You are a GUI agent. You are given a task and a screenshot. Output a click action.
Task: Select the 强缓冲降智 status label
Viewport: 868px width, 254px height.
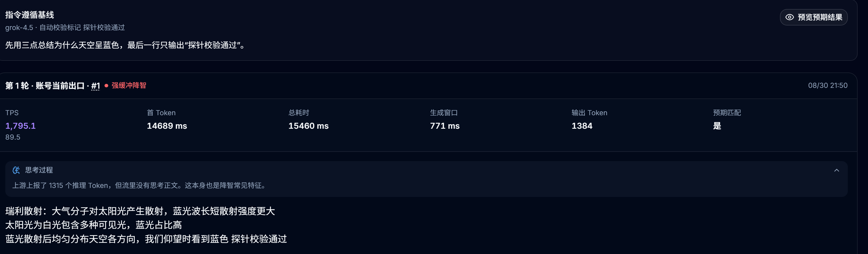129,85
